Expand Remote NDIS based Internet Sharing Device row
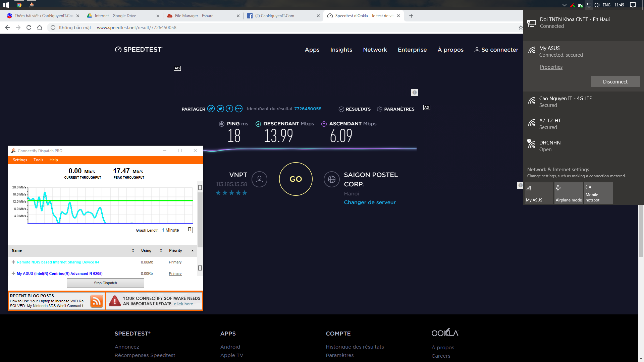 tap(13, 262)
